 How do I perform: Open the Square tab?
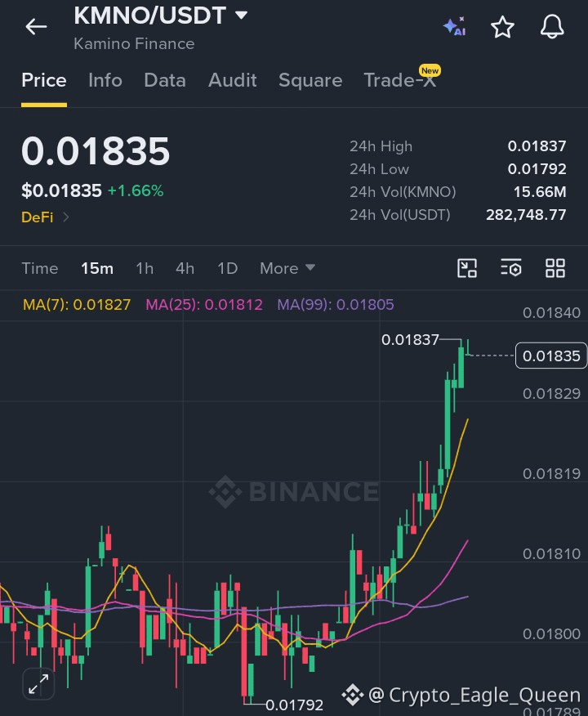(310, 80)
